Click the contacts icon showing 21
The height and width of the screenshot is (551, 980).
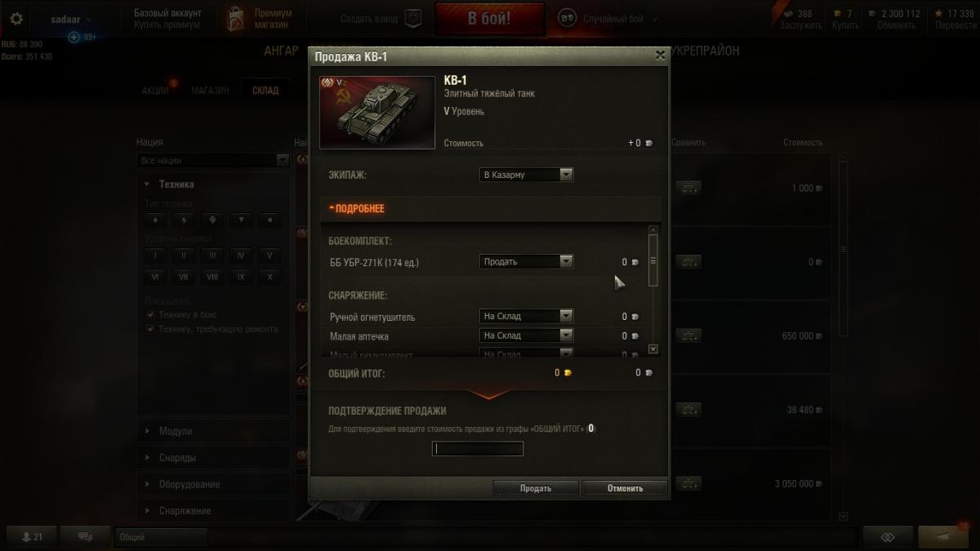(x=33, y=536)
